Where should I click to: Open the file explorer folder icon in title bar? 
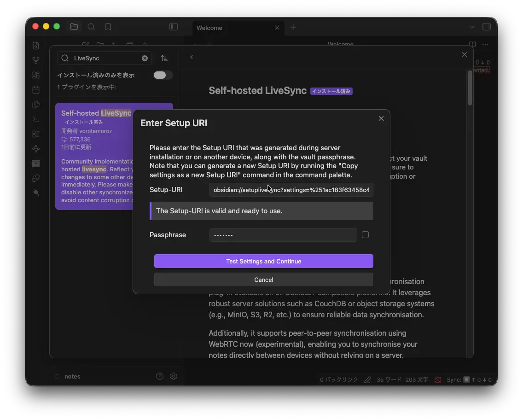point(74,27)
